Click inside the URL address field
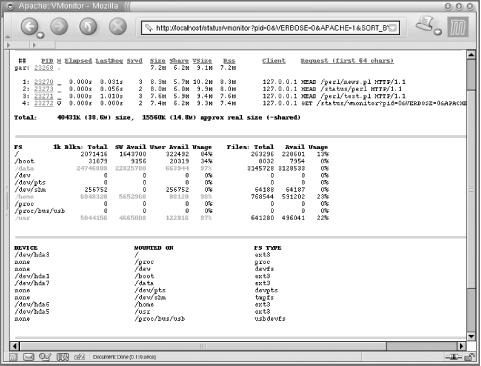The image size is (481, 366). click(x=270, y=28)
